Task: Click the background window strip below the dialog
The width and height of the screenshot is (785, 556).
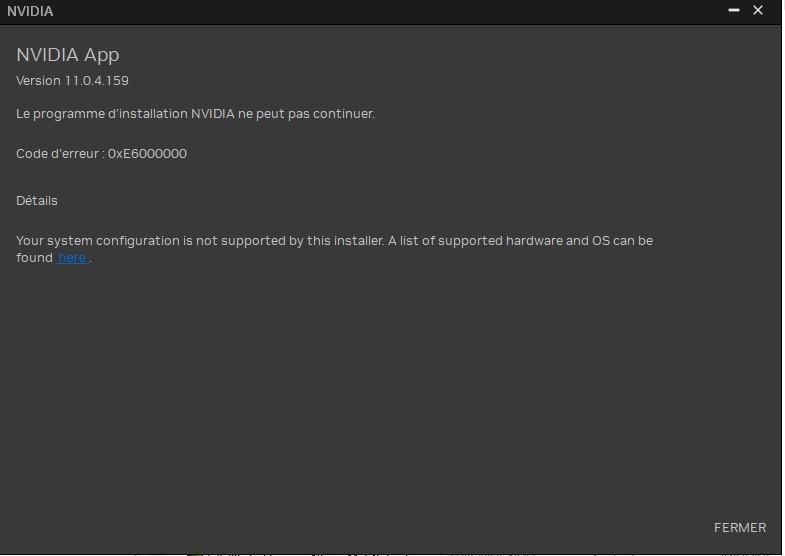Action: pos(390,554)
